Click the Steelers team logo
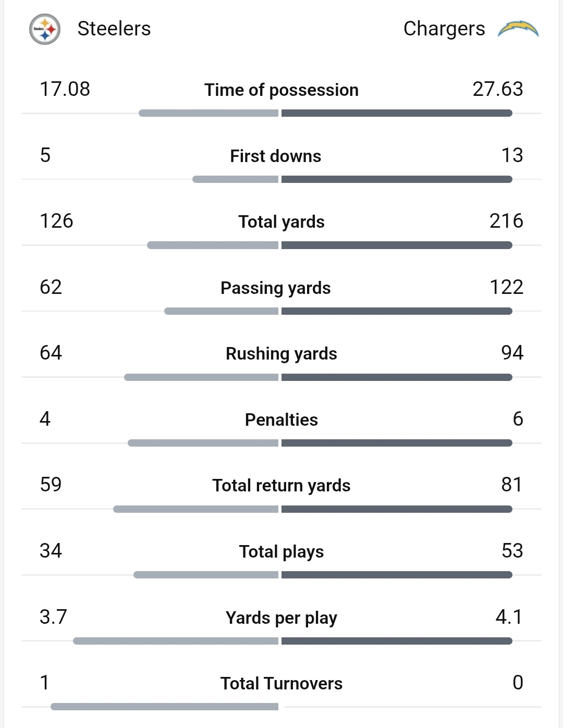This screenshot has width=563, height=728. (x=45, y=29)
